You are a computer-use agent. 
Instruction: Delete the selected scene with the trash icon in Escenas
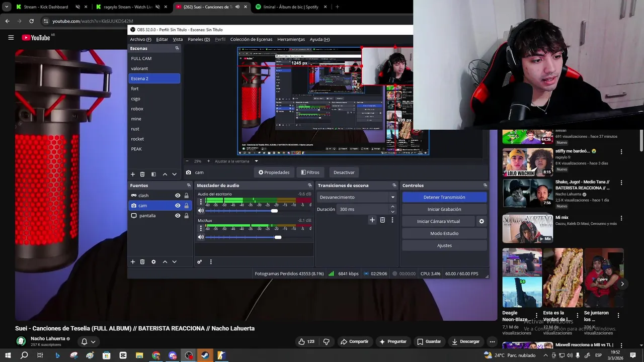142,174
